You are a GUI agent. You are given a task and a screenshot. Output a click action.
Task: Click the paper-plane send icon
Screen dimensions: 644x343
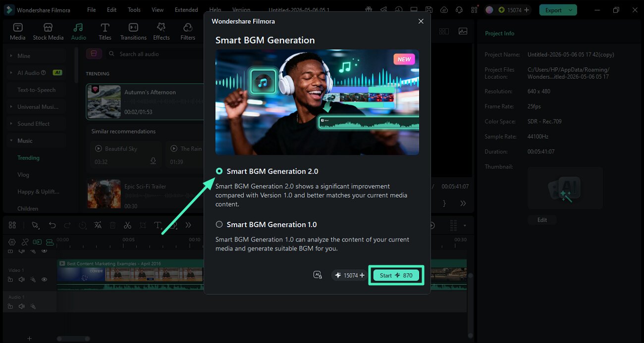click(383, 10)
